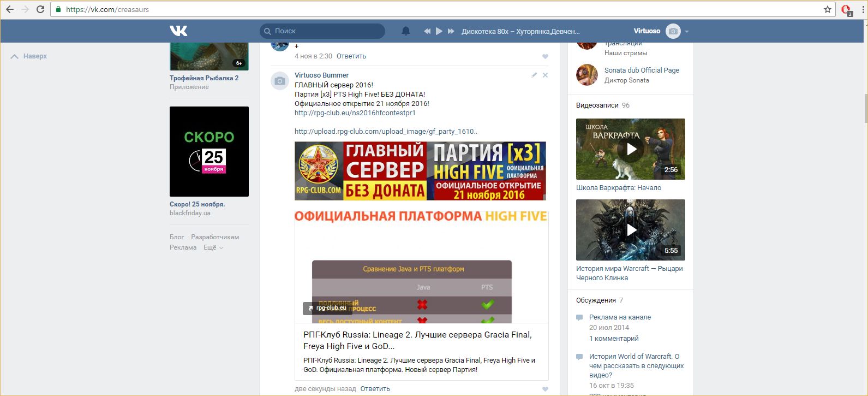868x396 pixels.
Task: Open the Скоро! 25 ноября. ad link
Action: point(197,204)
